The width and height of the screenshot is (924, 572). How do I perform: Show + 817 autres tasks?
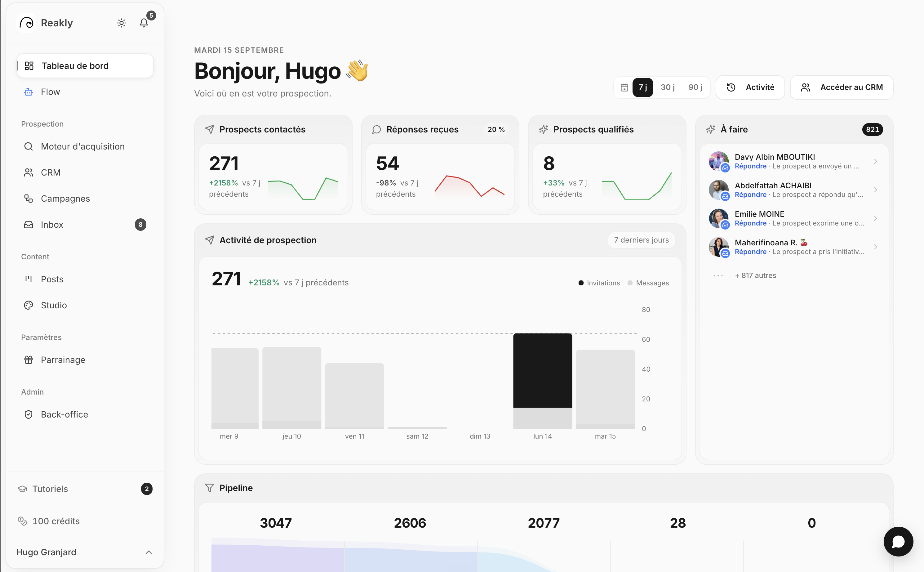[x=755, y=275]
